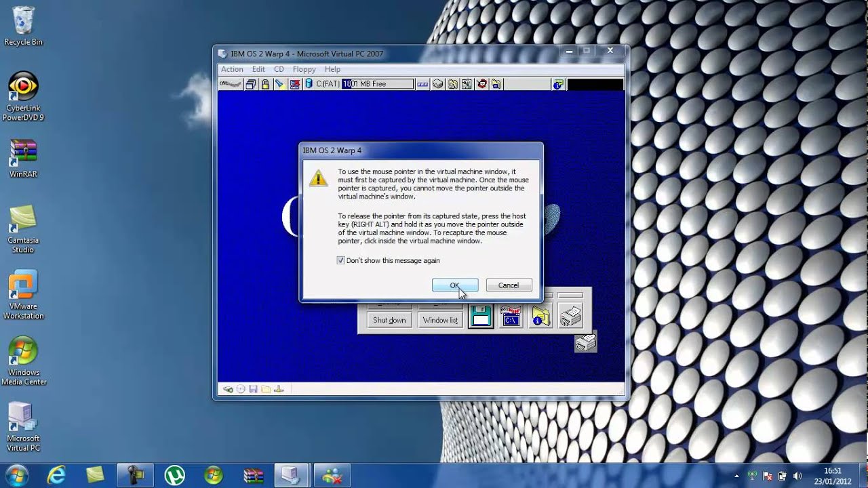
Task: Click shared folder status icon in Virtual PC
Action: (266, 389)
